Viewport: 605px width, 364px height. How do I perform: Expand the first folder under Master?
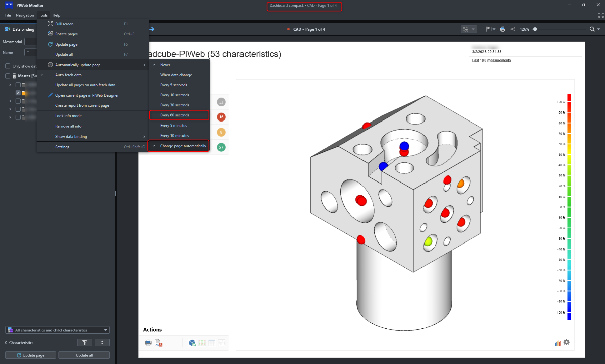click(10, 84)
